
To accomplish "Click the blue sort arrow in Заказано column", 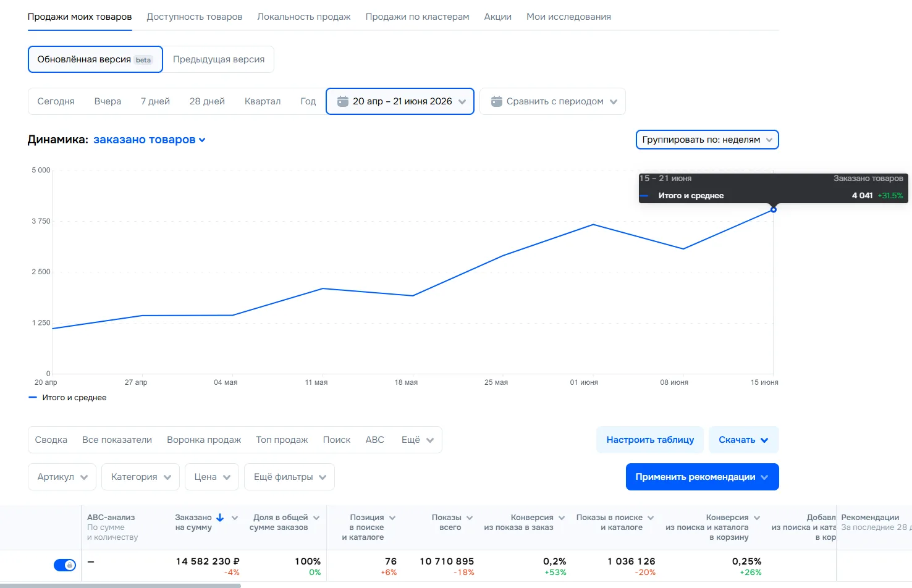I will tap(220, 518).
